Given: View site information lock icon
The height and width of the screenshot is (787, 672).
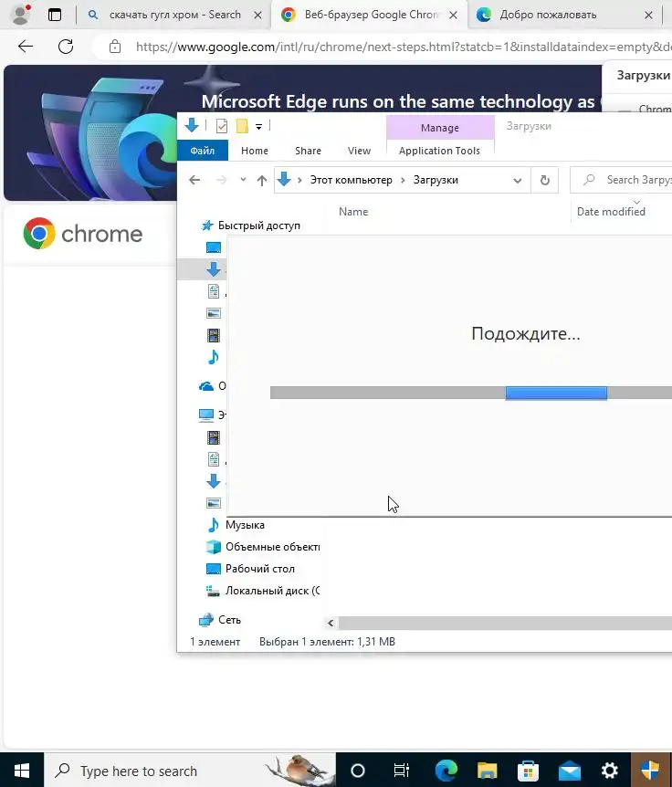Looking at the screenshot, I should tap(115, 47).
